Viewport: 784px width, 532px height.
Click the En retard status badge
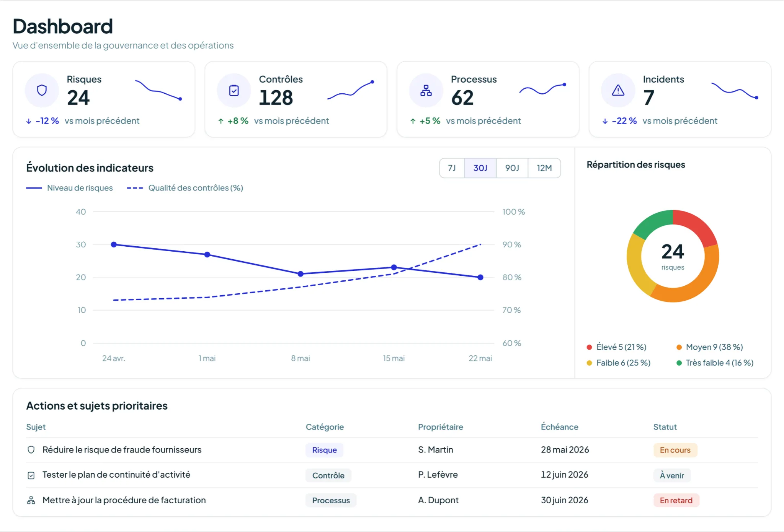[x=676, y=500]
